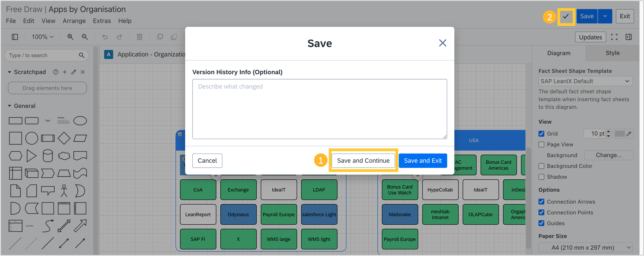Switch to the Style tab
The width and height of the screenshot is (644, 256).
tap(612, 53)
